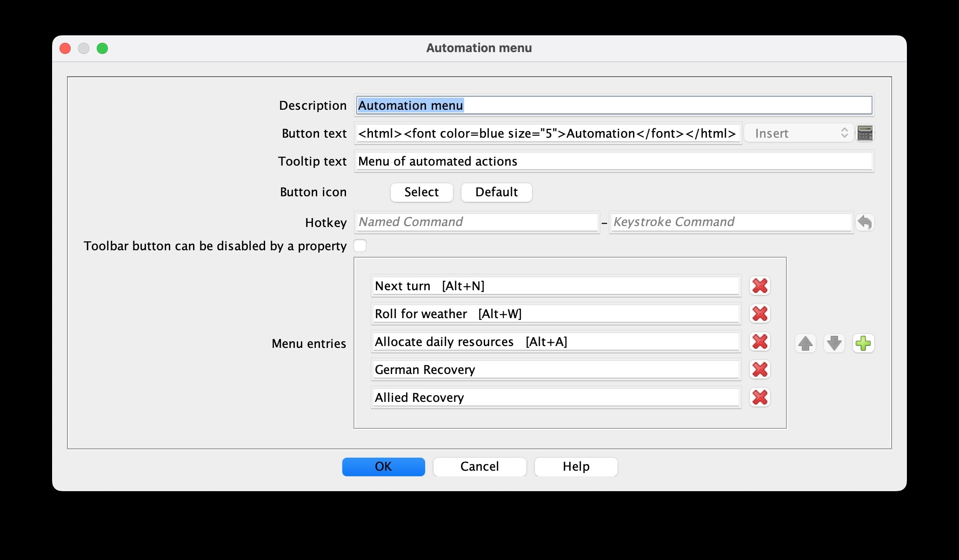Confirm the dialog with OK
Screen dimensions: 959x560
click(384, 467)
